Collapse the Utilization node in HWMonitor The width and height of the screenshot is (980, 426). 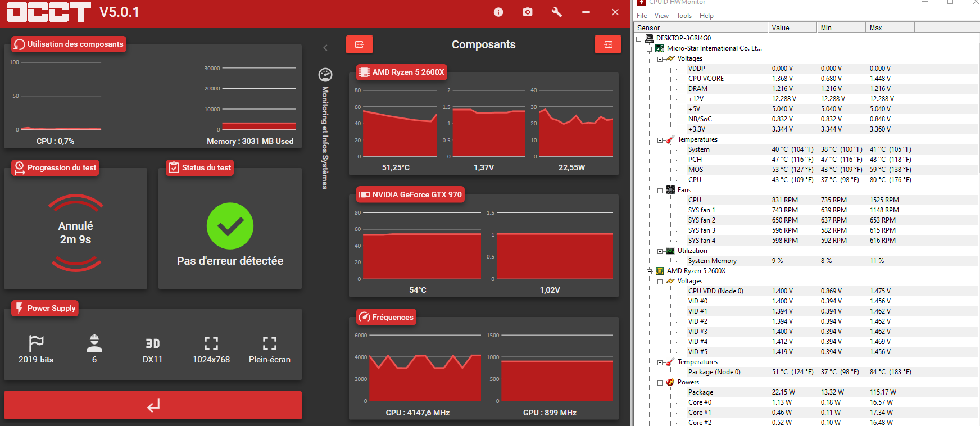[660, 251]
